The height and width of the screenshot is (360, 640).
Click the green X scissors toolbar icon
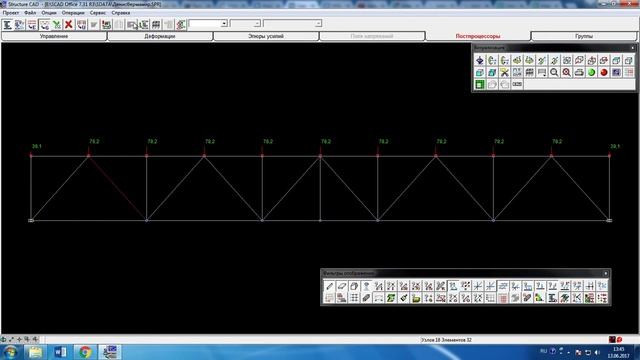click(57, 24)
